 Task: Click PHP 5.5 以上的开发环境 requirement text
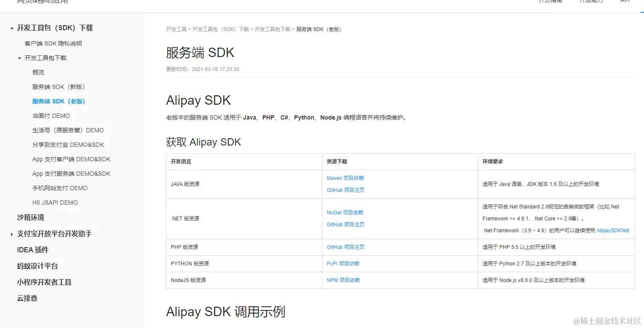(519, 247)
